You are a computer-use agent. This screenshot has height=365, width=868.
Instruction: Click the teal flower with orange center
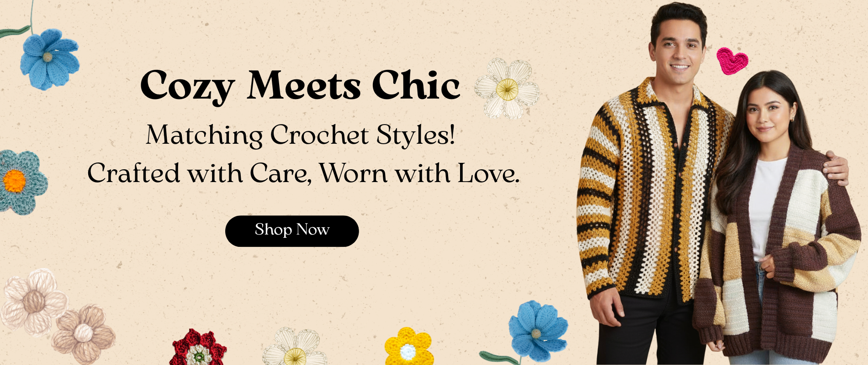21,182
